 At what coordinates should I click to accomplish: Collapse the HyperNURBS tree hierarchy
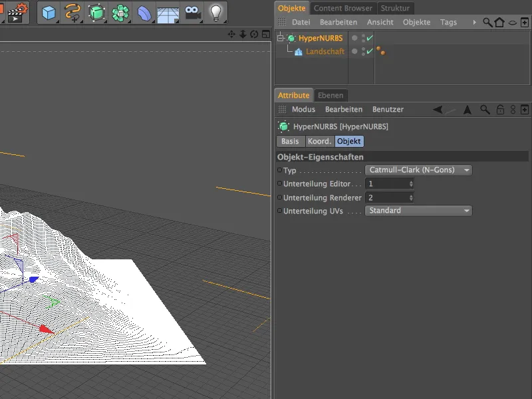[x=280, y=38]
